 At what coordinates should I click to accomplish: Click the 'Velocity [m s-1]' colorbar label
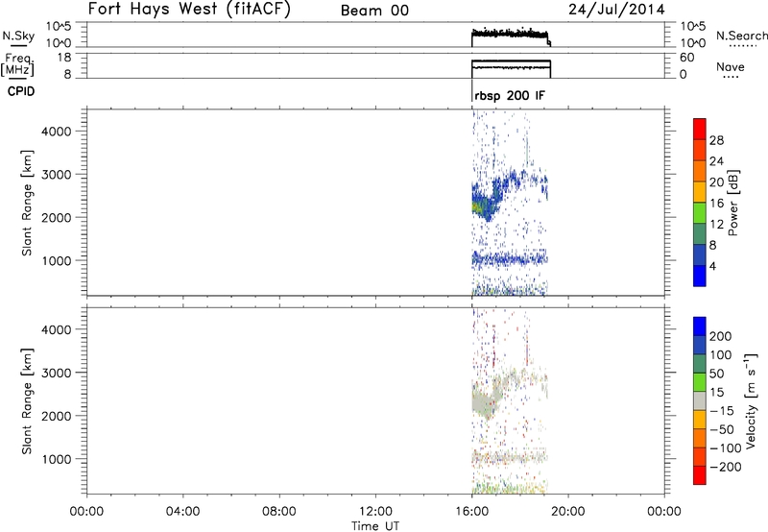(x=751, y=400)
